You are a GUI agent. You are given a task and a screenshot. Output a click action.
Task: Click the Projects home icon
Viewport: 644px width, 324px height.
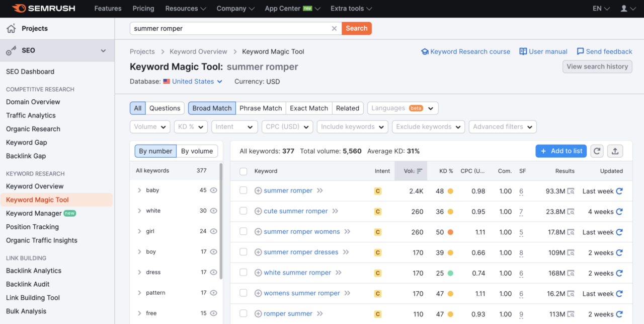[11, 29]
